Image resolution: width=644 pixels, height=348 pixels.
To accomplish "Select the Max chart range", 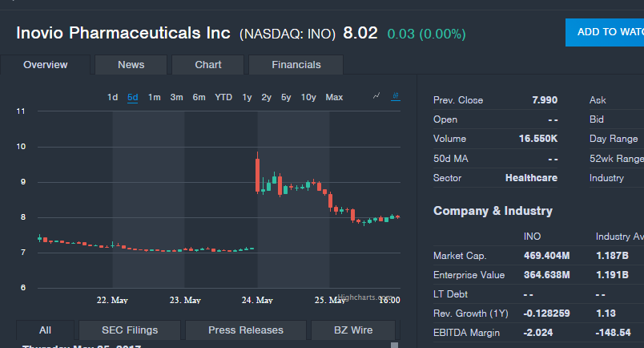I will [334, 98].
